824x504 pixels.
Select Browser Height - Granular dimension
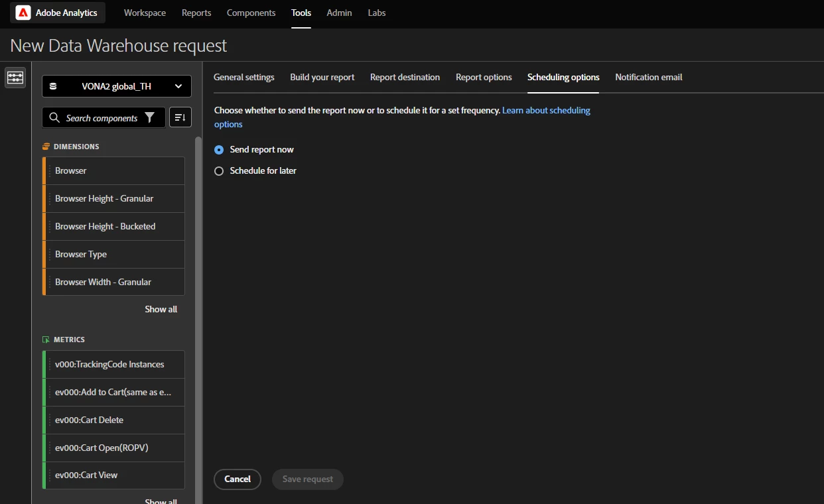click(113, 198)
